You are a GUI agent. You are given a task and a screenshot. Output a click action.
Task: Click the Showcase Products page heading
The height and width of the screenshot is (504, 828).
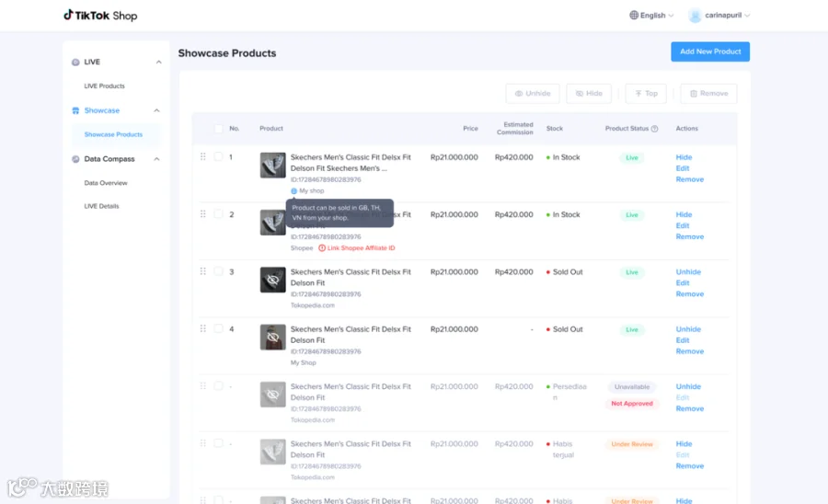[x=227, y=53]
